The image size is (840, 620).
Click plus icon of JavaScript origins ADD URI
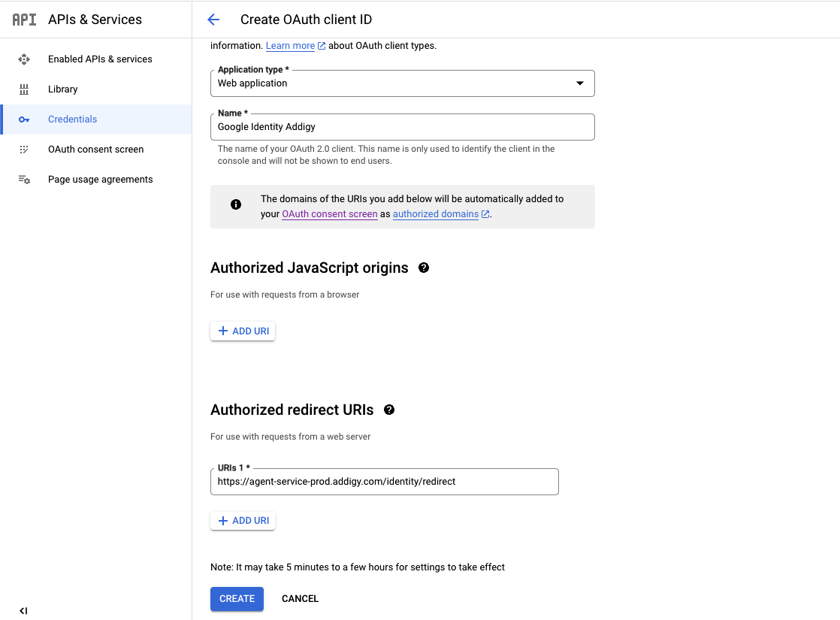tap(223, 331)
